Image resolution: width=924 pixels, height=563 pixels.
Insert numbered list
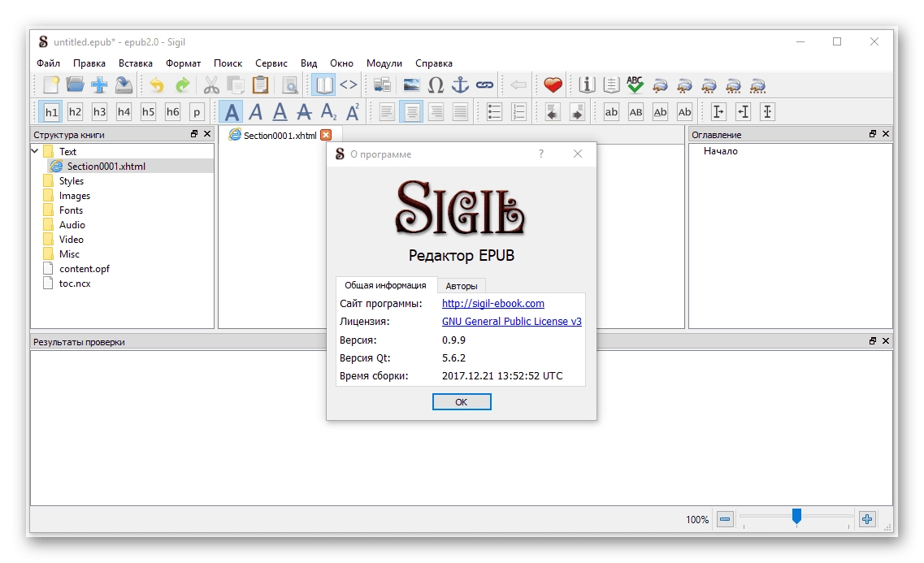pyautogui.click(x=518, y=112)
